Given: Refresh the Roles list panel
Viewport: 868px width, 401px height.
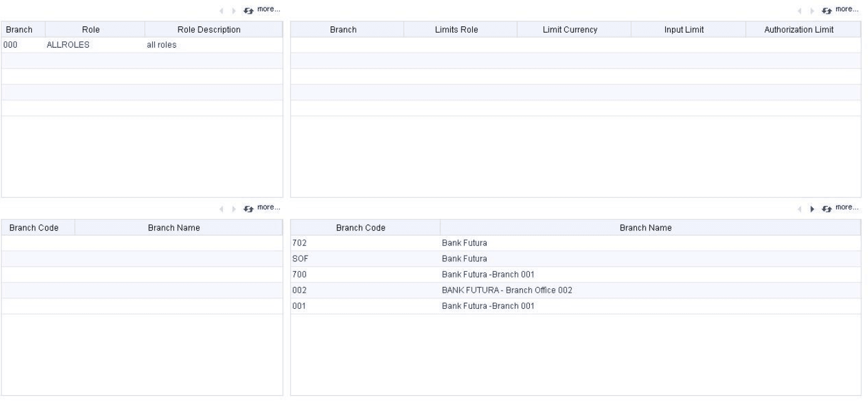Looking at the screenshot, I should [x=248, y=9].
